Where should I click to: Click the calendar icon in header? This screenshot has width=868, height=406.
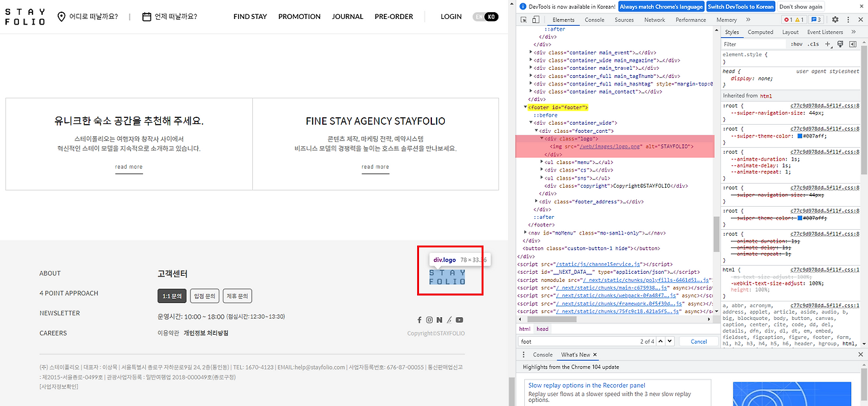[146, 16]
